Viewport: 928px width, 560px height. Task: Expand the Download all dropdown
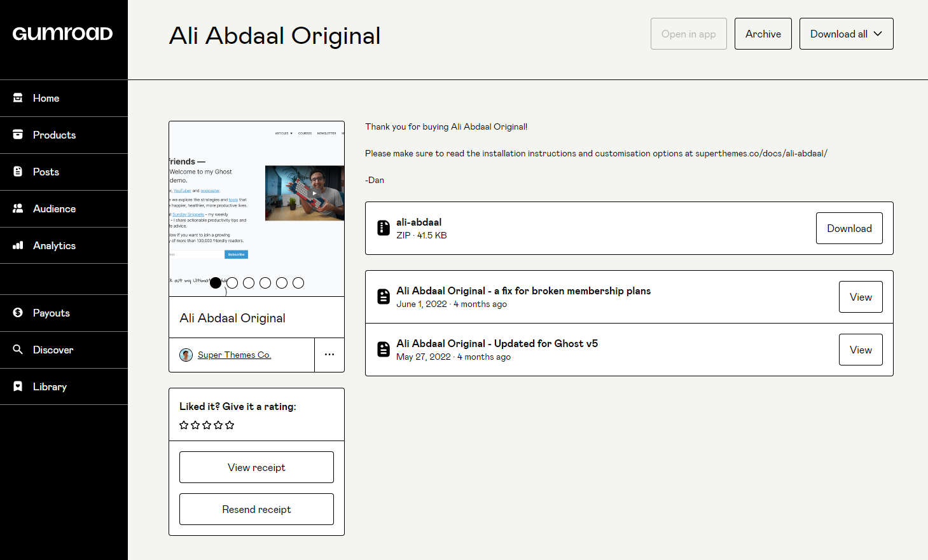pyautogui.click(x=846, y=34)
